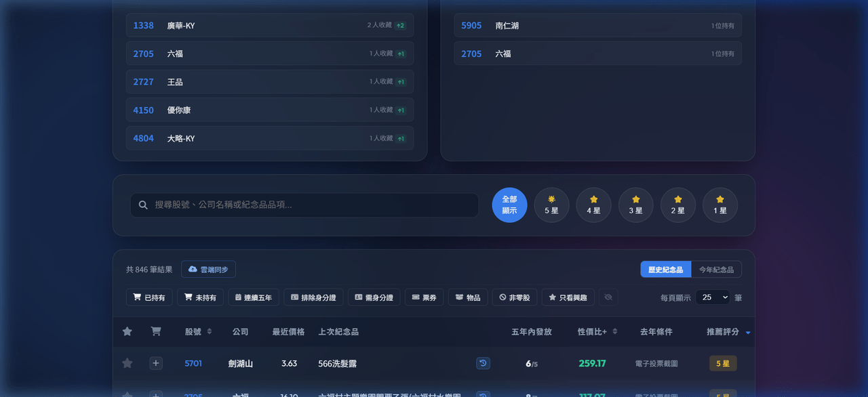Filter by 1 星 rating
The width and height of the screenshot is (868, 397).
719,205
